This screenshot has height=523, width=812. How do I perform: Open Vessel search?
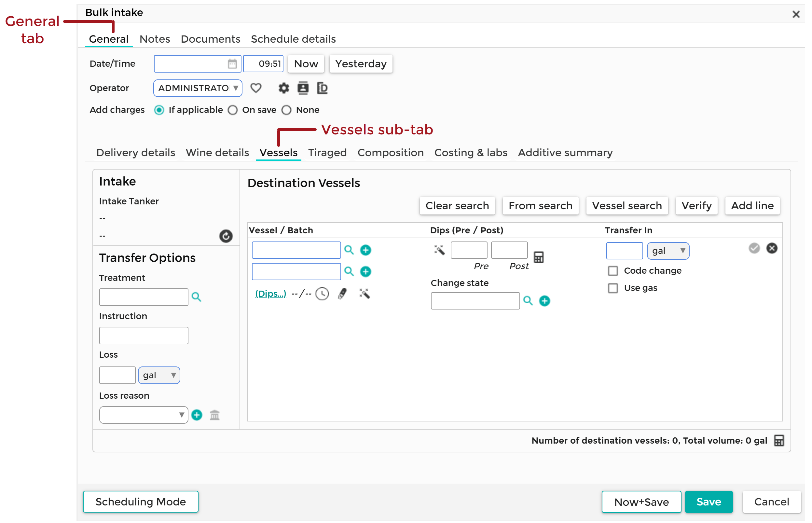(x=626, y=205)
